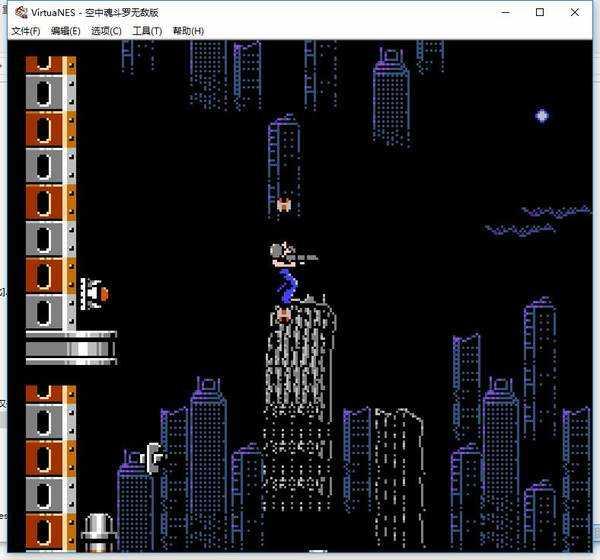
Task: Click the silver cylinder at the tower base
Action: 97,532
